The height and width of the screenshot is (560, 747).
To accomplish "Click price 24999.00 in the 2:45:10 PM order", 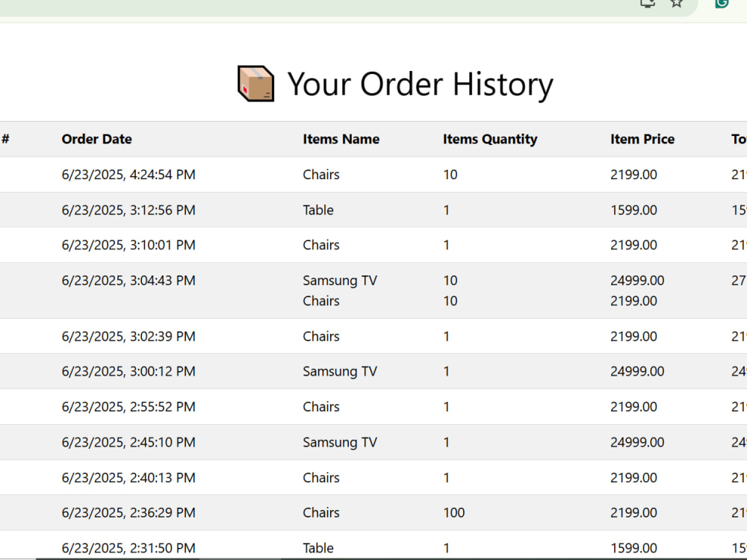I will tap(637, 442).
